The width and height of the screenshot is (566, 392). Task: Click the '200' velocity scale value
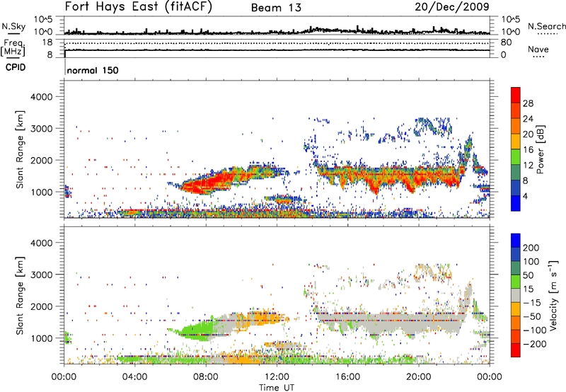(531, 248)
